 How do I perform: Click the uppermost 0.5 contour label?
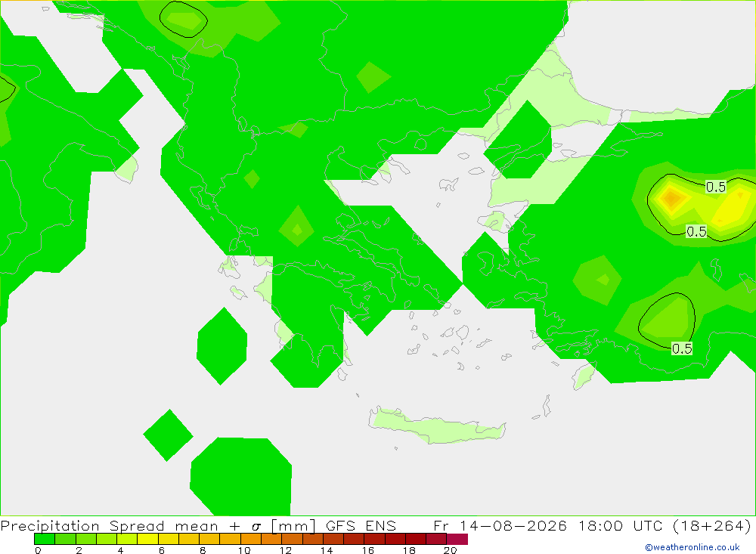point(715,187)
